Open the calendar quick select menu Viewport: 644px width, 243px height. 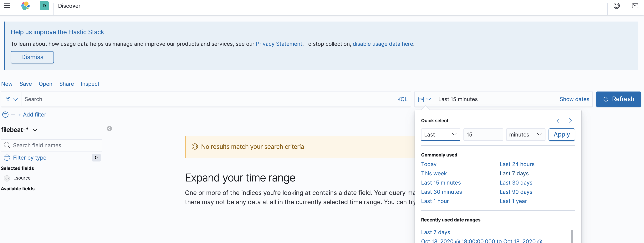pyautogui.click(x=425, y=99)
